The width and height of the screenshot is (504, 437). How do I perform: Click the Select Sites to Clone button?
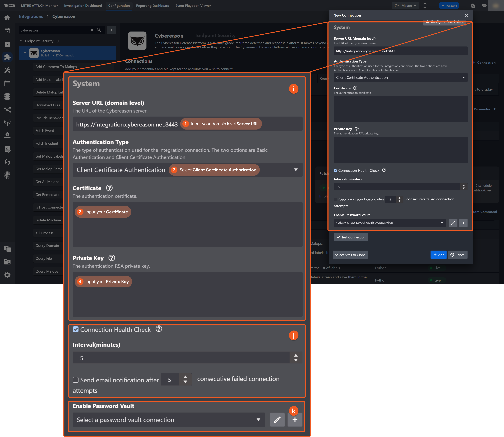(x=350, y=255)
